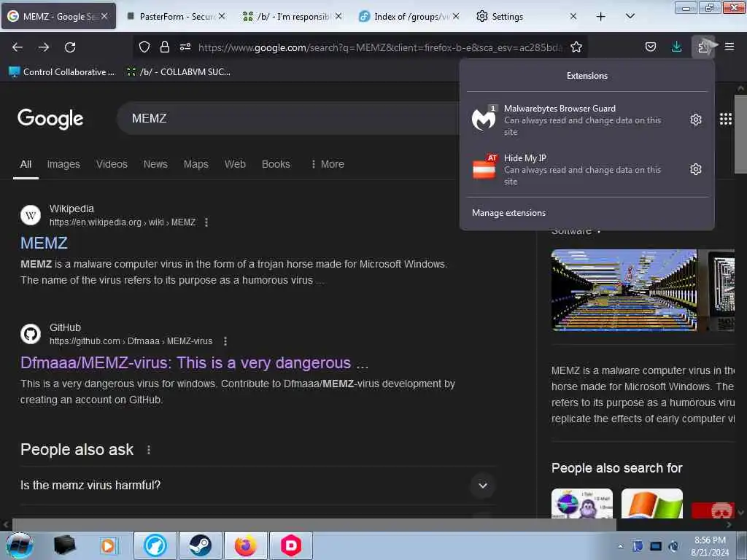Viewport: 747px width, 560px height.
Task: Open the Control Collaborative bookmark
Action: tap(63, 72)
